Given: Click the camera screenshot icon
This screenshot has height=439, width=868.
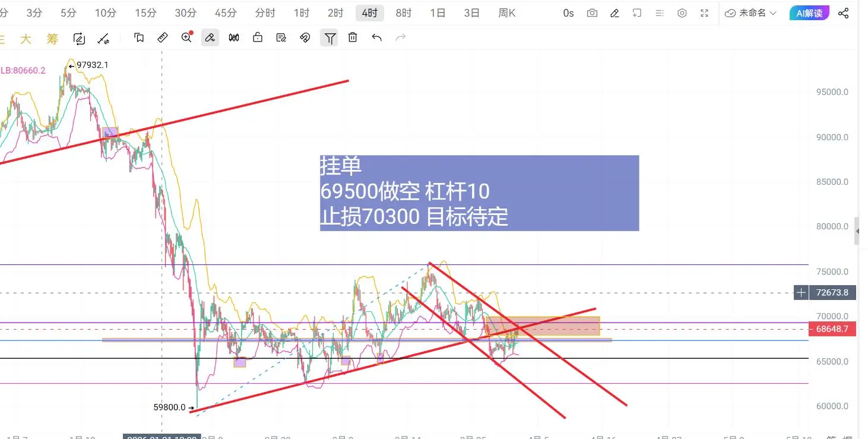Looking at the screenshot, I should [x=592, y=13].
